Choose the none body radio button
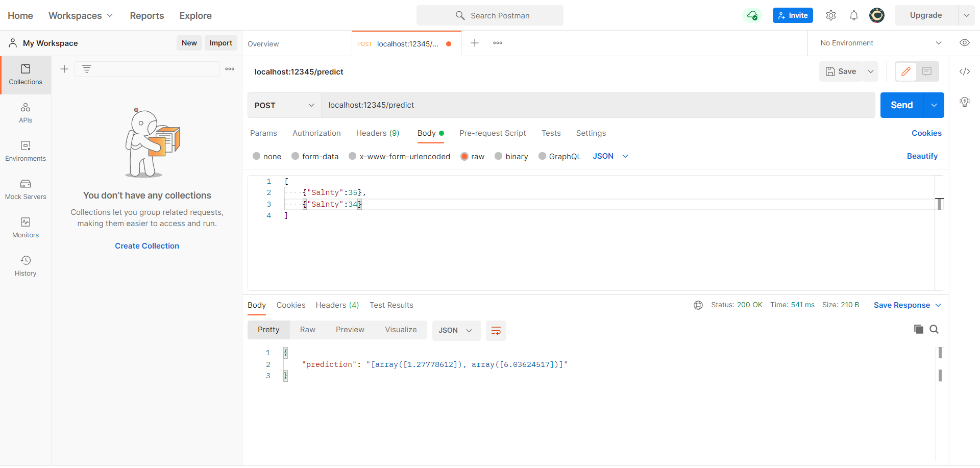980x468 pixels. (x=256, y=156)
